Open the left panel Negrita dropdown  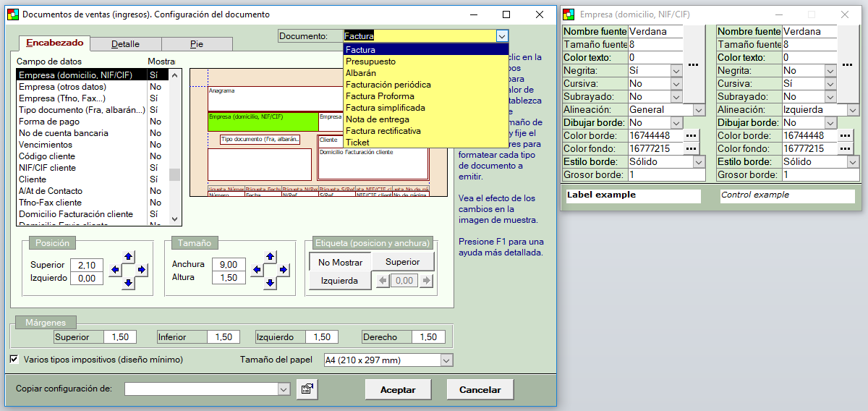tap(676, 71)
